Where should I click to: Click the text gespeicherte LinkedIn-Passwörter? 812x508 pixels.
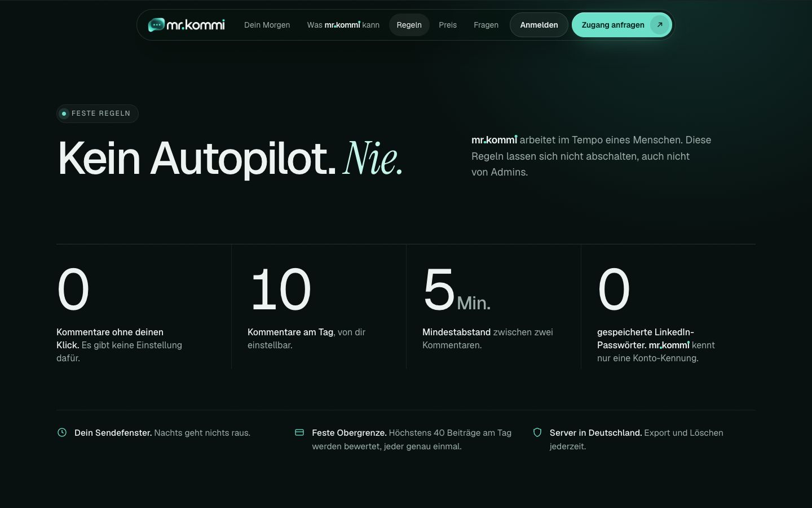pos(646,339)
